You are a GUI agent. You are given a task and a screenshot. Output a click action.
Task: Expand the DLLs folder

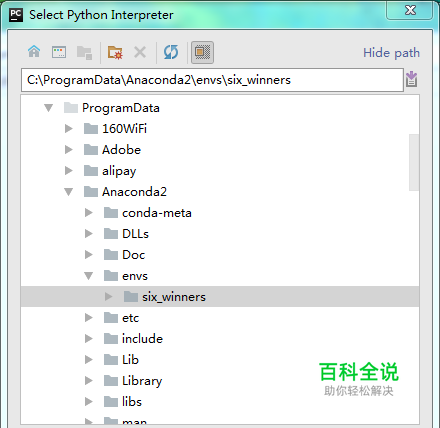(89, 234)
